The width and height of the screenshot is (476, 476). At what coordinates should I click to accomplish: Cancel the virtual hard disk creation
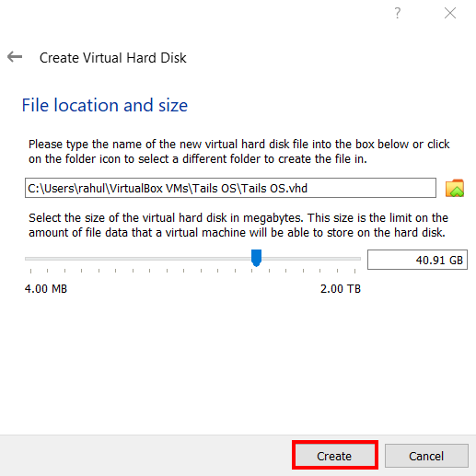tap(426, 456)
